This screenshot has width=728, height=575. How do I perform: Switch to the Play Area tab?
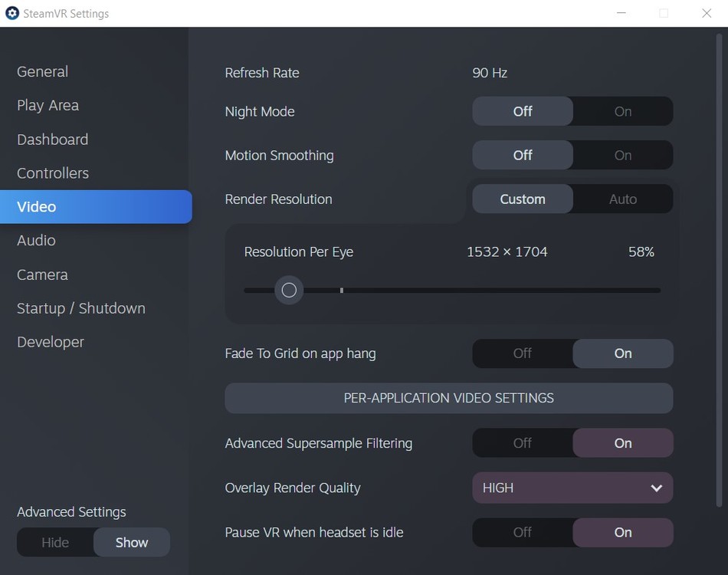[48, 105]
